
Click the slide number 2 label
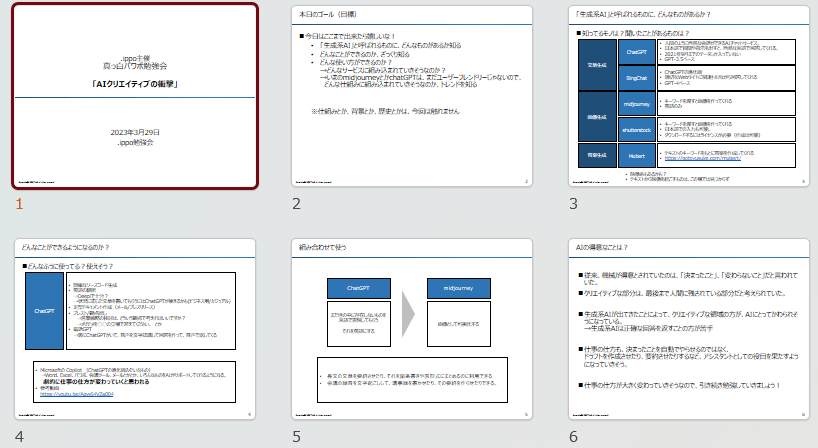tap(296, 205)
